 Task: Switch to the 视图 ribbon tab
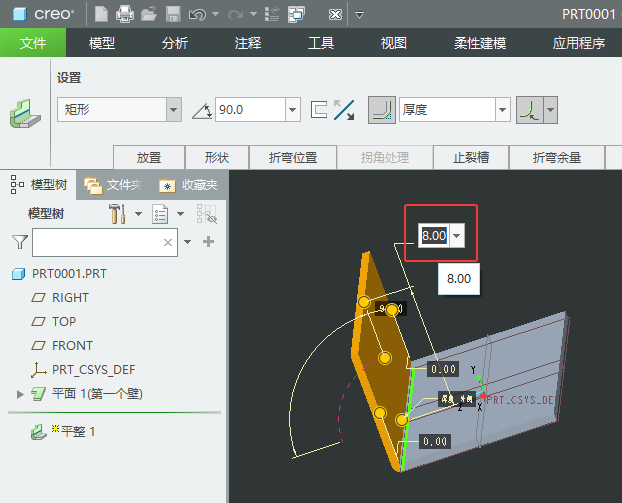pos(394,43)
